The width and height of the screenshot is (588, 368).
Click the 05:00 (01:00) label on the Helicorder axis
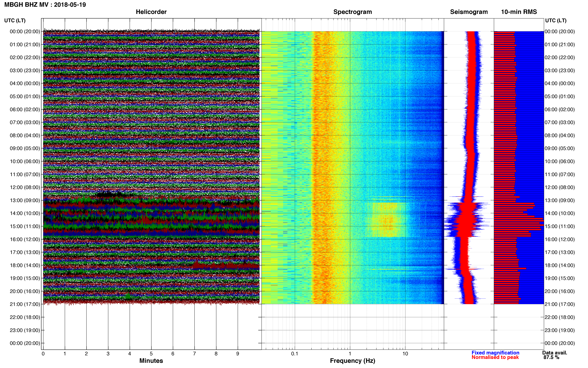click(25, 96)
